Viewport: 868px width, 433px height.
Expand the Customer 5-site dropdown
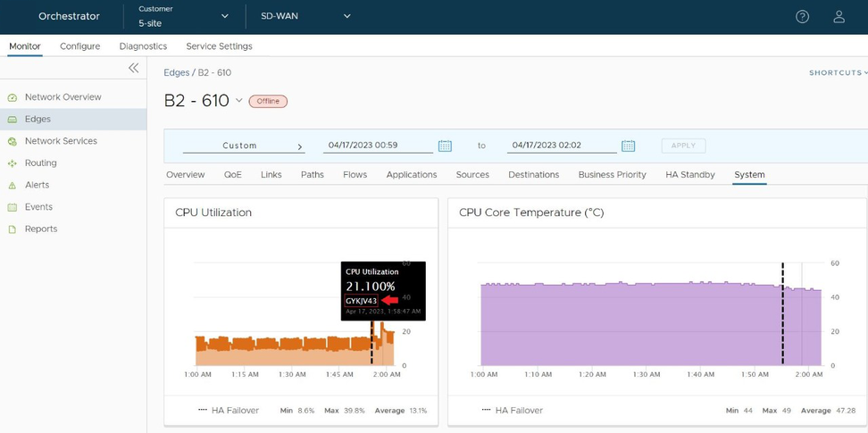(x=224, y=17)
